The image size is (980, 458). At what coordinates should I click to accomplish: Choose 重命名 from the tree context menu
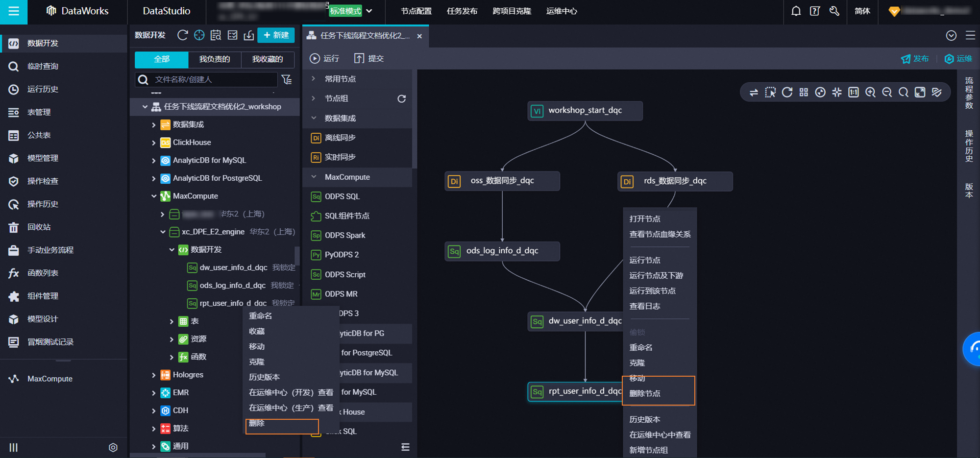coord(261,316)
